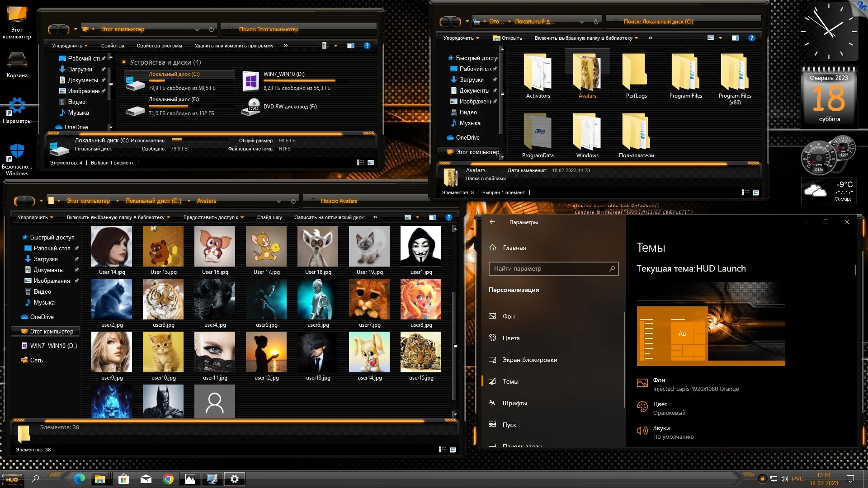Click Свойства системы in the toolbar
This screenshot has width=868, height=488.
[x=159, y=46]
